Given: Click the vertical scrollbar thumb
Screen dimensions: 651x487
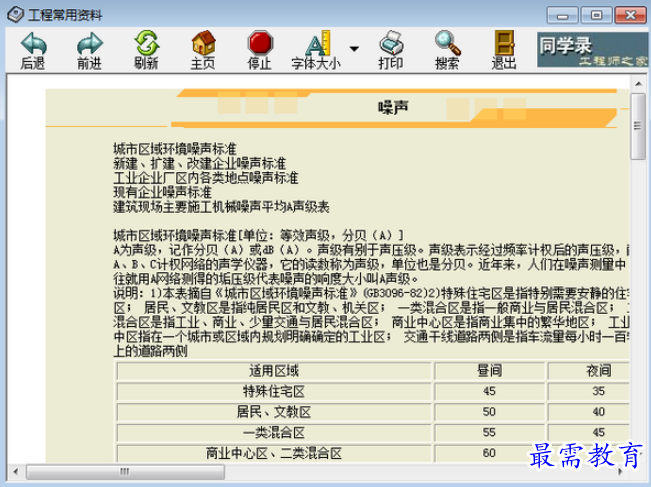Looking at the screenshot, I should click(638, 126).
